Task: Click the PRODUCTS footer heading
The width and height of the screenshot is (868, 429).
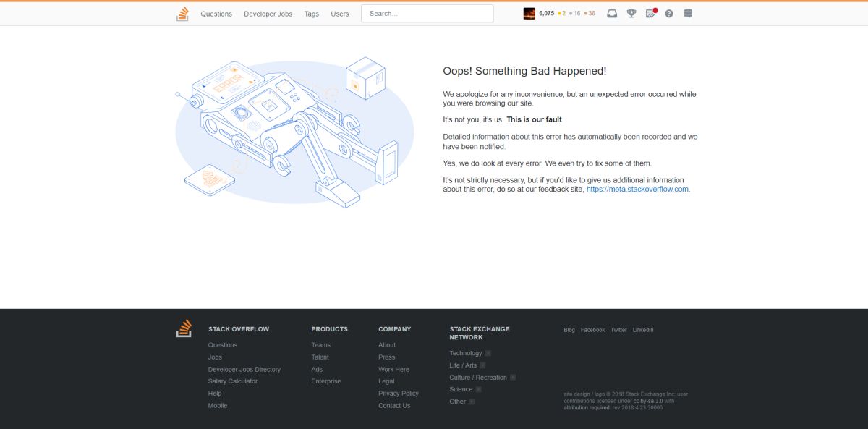Action: coord(330,329)
